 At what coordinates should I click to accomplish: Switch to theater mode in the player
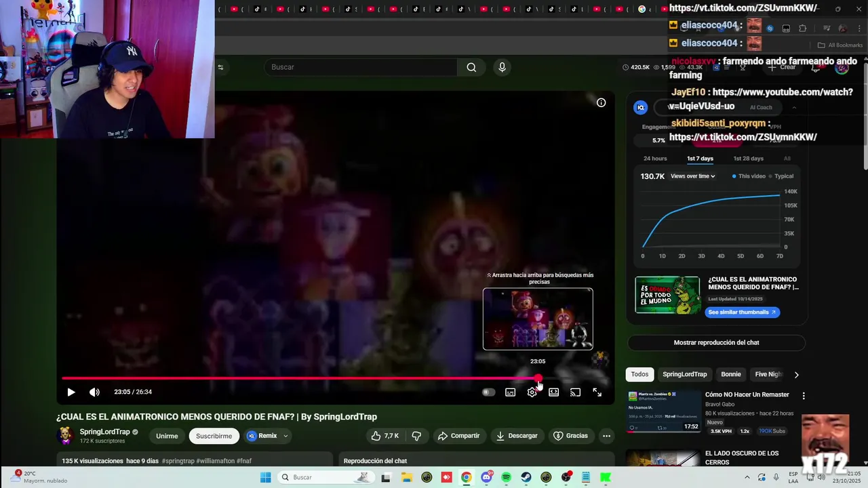click(x=554, y=392)
